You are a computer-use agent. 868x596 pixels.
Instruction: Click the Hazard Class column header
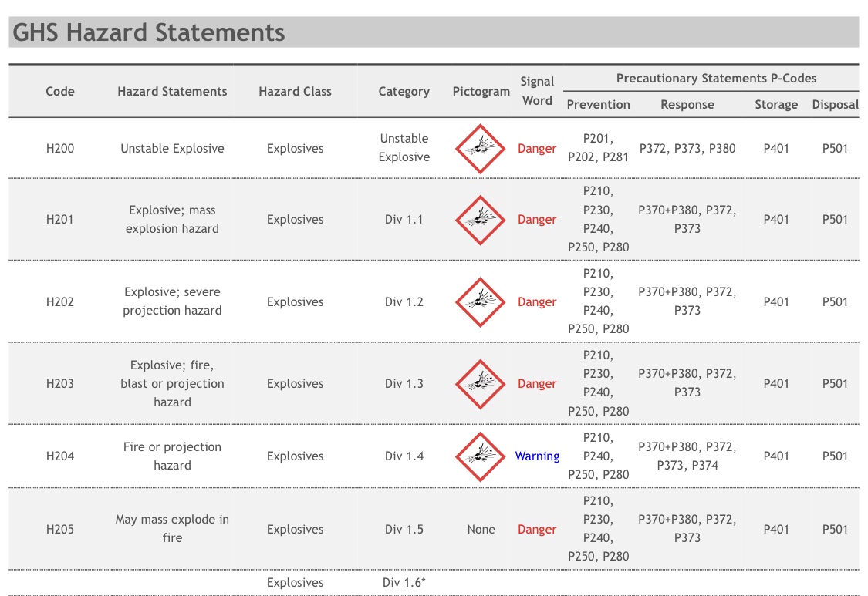tap(295, 91)
